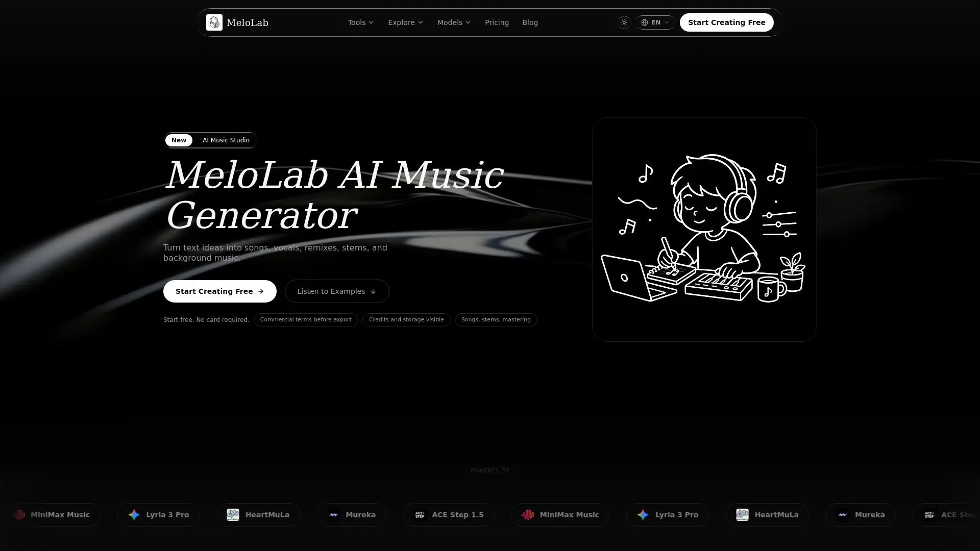Screen dimensions: 980x551
Task: Open the Blog page
Action: (530, 22)
